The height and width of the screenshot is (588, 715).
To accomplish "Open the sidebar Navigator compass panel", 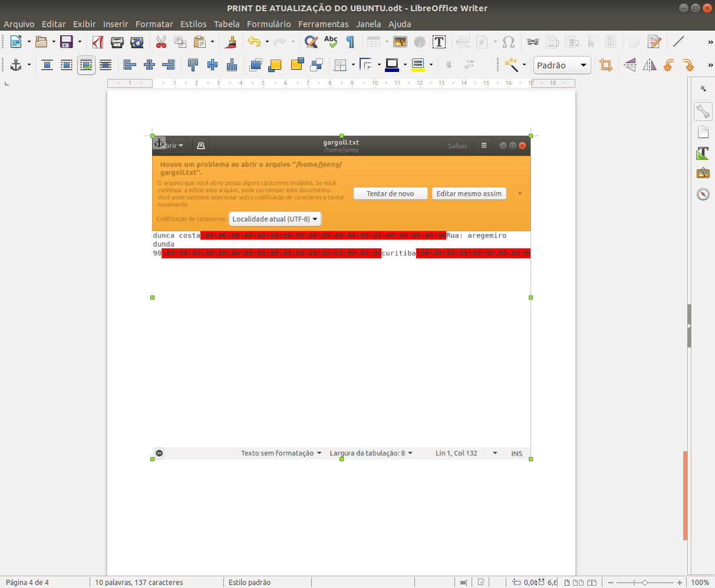I will click(703, 194).
